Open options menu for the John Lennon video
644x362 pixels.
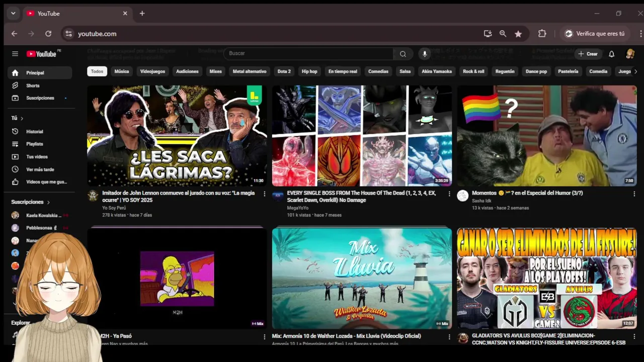click(264, 194)
